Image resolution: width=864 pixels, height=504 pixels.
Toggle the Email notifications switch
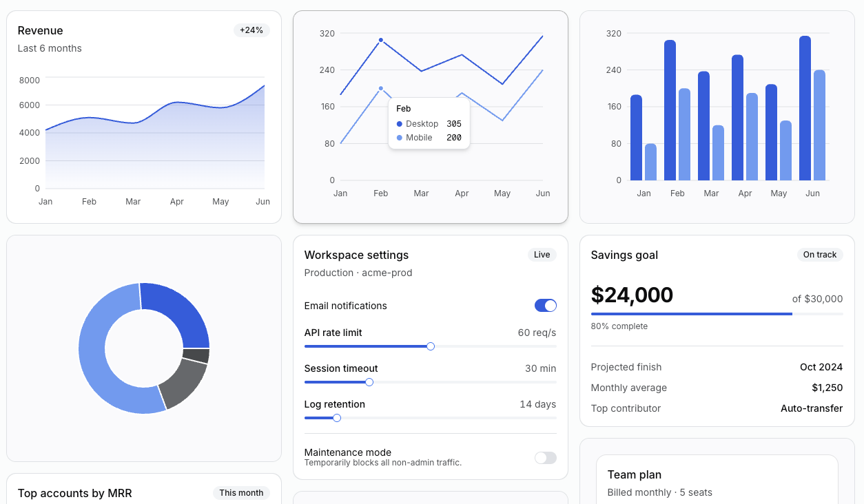click(545, 306)
